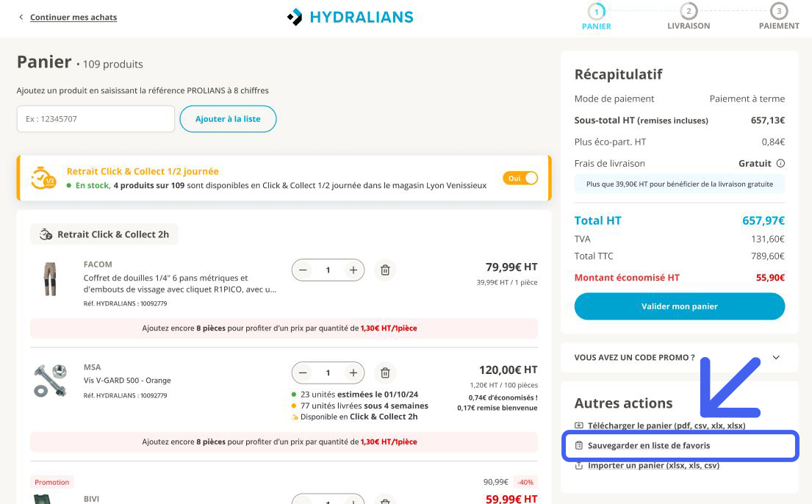
Task: Click the Hydralians logo
Action: pos(351,17)
